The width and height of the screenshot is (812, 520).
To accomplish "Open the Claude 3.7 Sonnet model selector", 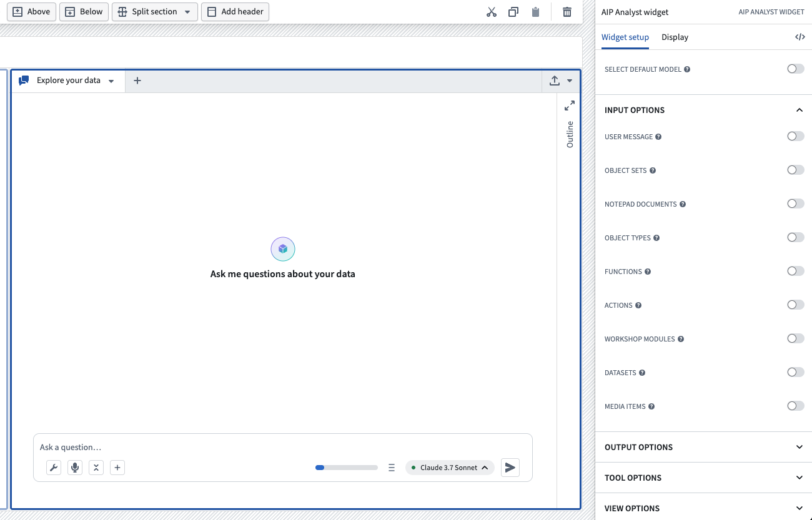I will pos(449,467).
